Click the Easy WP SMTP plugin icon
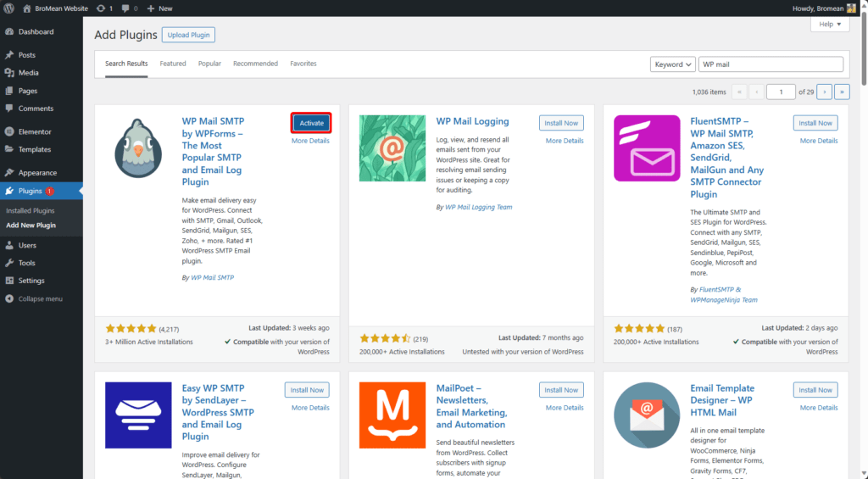The width and height of the screenshot is (868, 479). (x=138, y=415)
